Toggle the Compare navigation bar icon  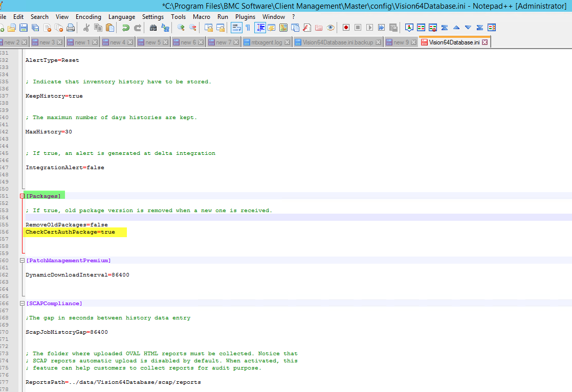[492, 28]
